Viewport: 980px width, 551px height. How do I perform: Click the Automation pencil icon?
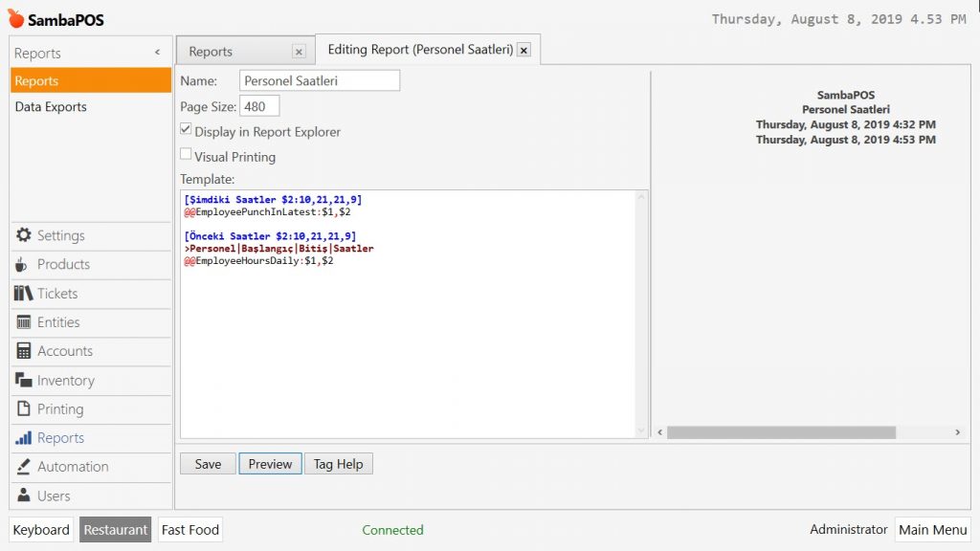[24, 467]
